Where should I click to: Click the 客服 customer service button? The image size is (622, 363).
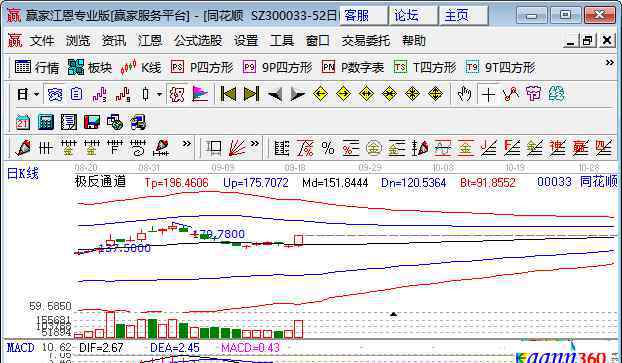point(363,16)
